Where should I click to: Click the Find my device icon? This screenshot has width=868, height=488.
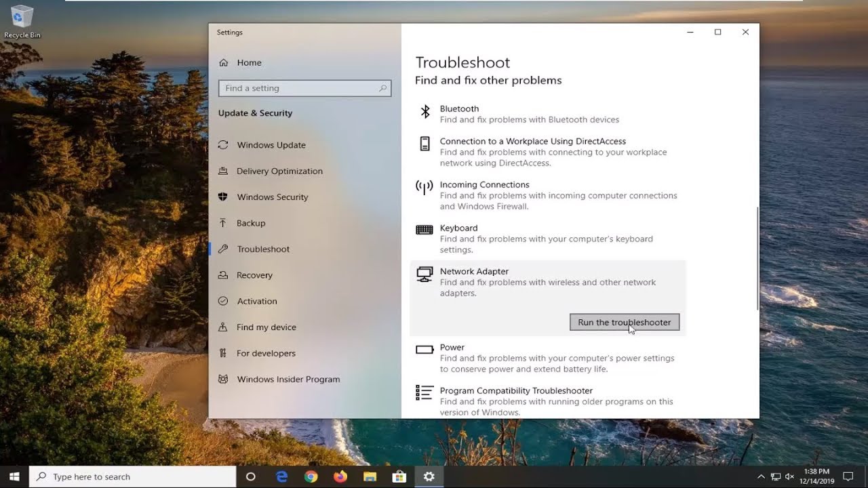point(222,327)
